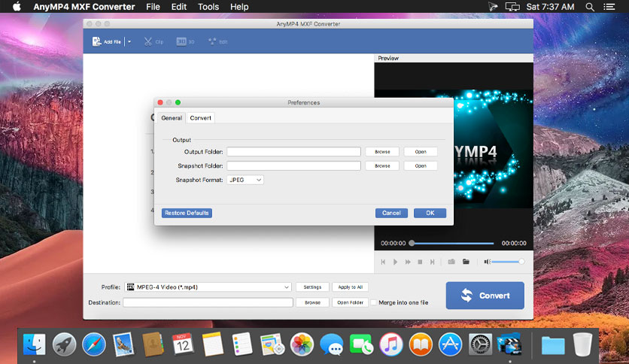Click the Snapshot Folder text field
The height and width of the screenshot is (364, 629).
(x=293, y=165)
